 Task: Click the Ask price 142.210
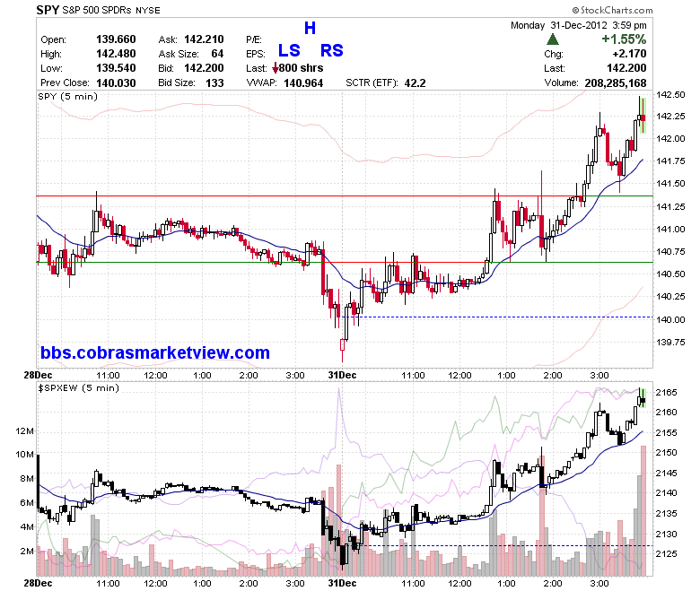coord(204,39)
